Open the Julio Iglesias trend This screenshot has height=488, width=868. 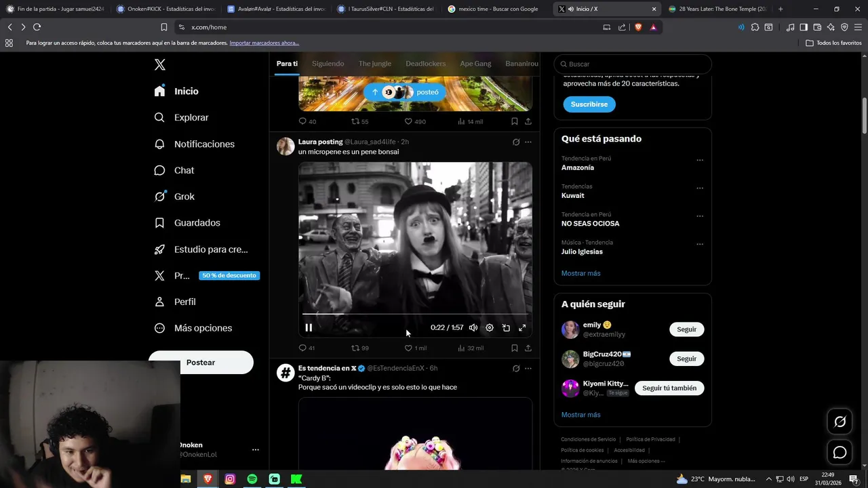click(x=582, y=251)
